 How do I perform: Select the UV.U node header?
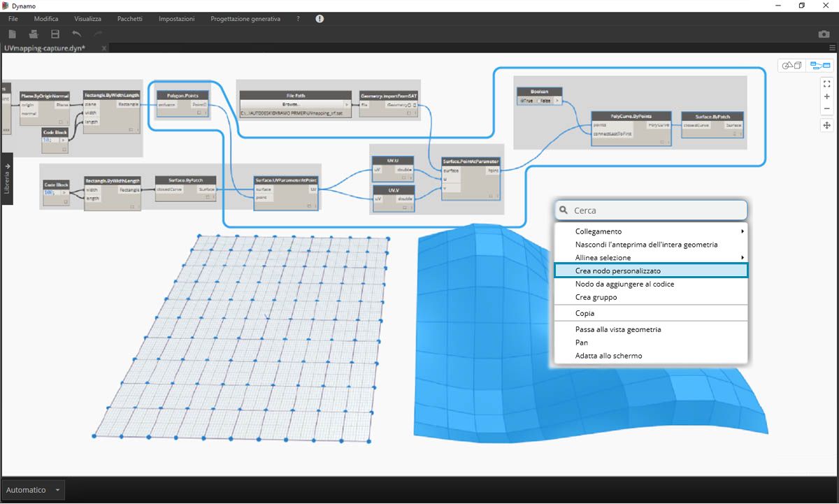(x=394, y=161)
